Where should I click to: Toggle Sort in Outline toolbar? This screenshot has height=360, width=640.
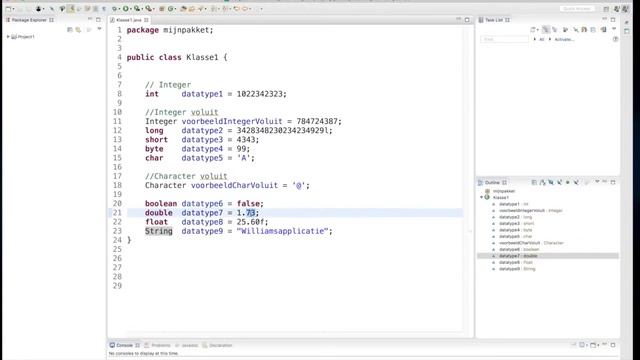[542, 182]
